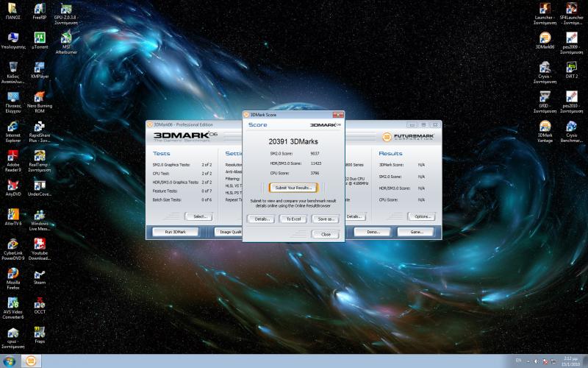The image size is (588, 368).
Task: Open the Steam desktop shortcut
Action: pos(40,277)
